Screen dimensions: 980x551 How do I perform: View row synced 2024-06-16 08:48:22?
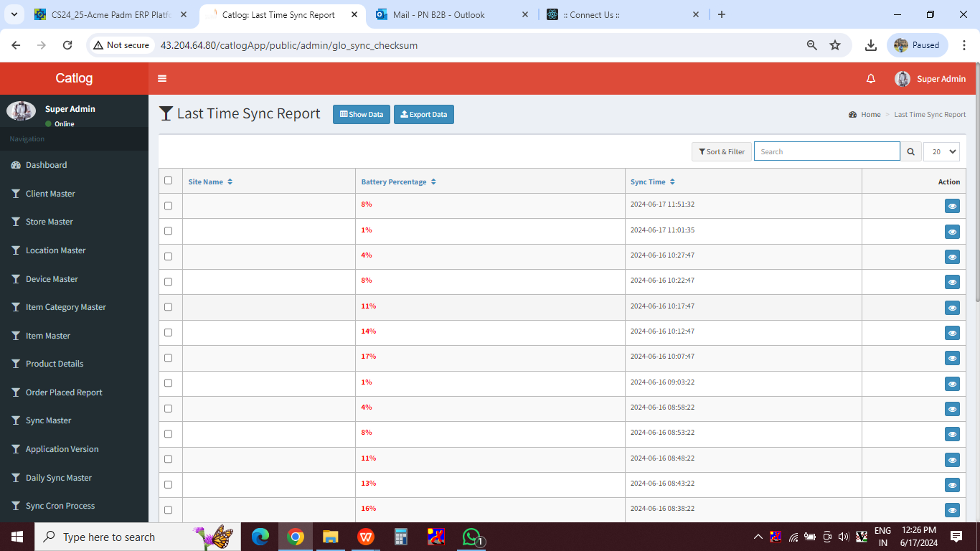(x=952, y=460)
